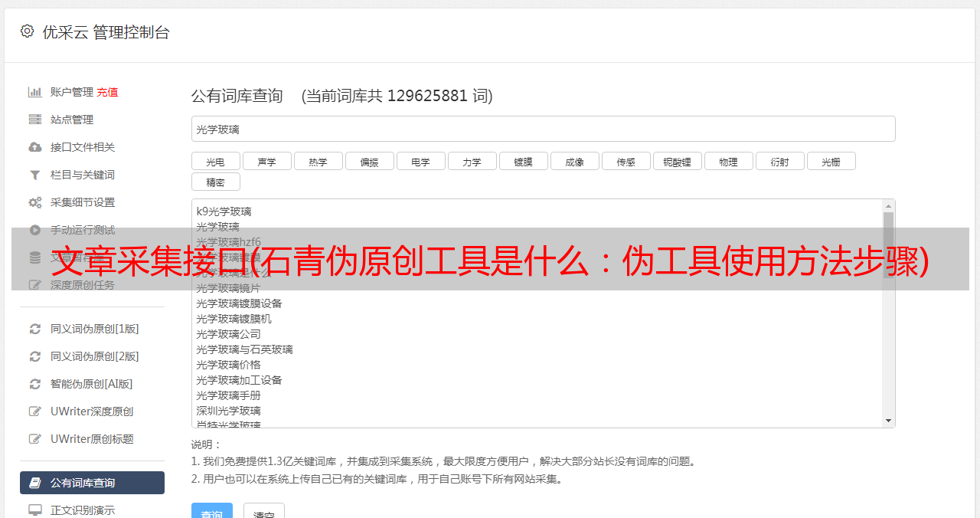Click the edit icon for UWriter原创标题
Screen dimensions: 980x518
point(35,439)
